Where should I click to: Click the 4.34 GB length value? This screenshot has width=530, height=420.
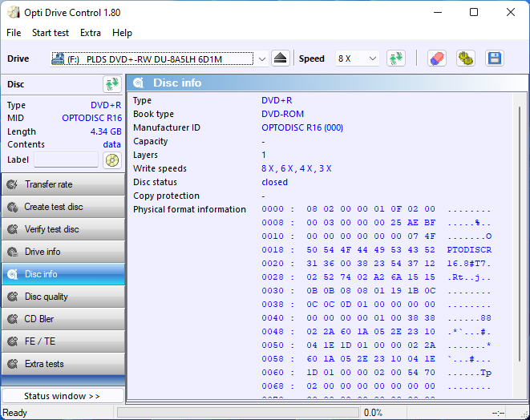(106, 131)
